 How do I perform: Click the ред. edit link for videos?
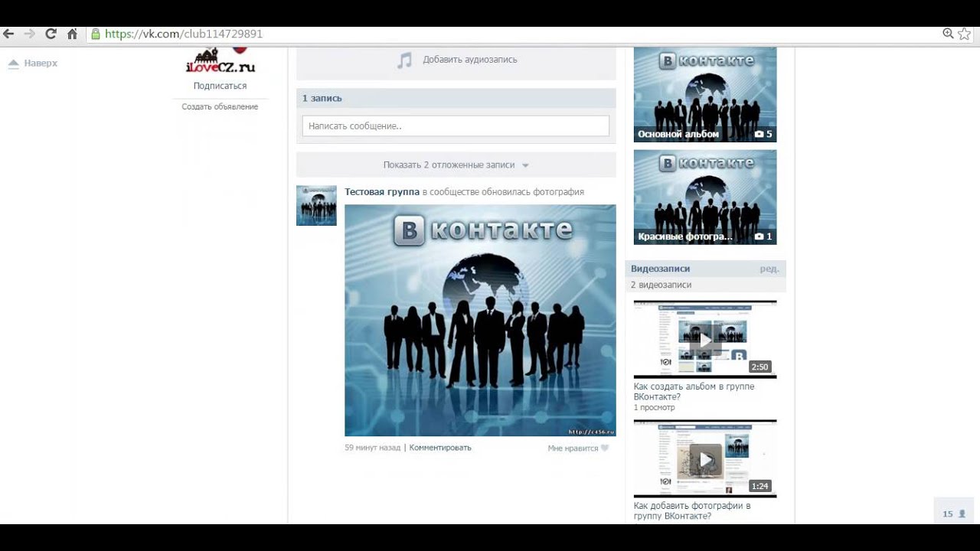click(x=769, y=269)
